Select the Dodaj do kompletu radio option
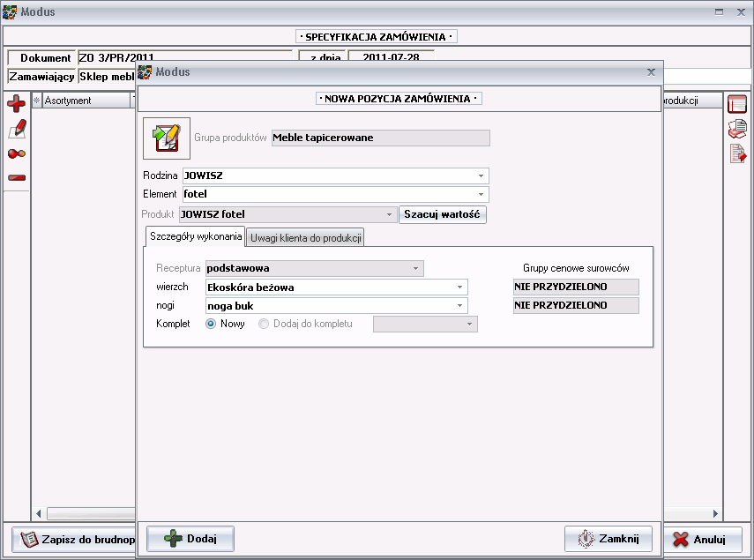 click(x=264, y=324)
